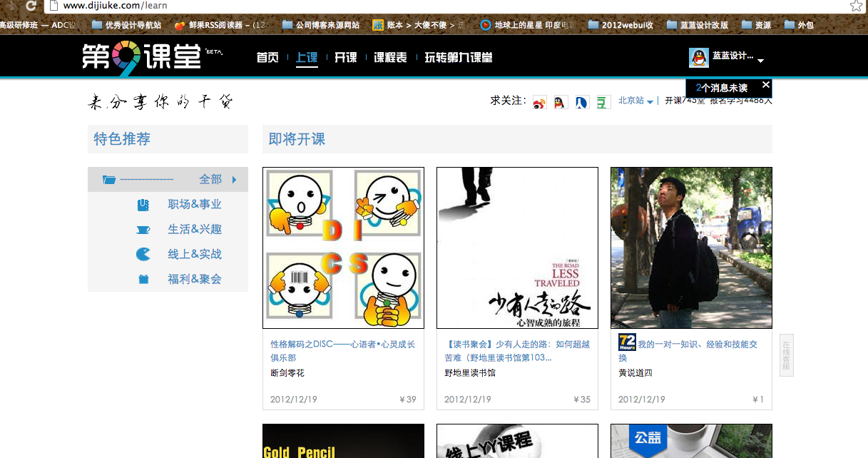This screenshot has height=458, width=868.
Task: Click the notebook icon beside 职场&事业
Action: click(x=143, y=205)
